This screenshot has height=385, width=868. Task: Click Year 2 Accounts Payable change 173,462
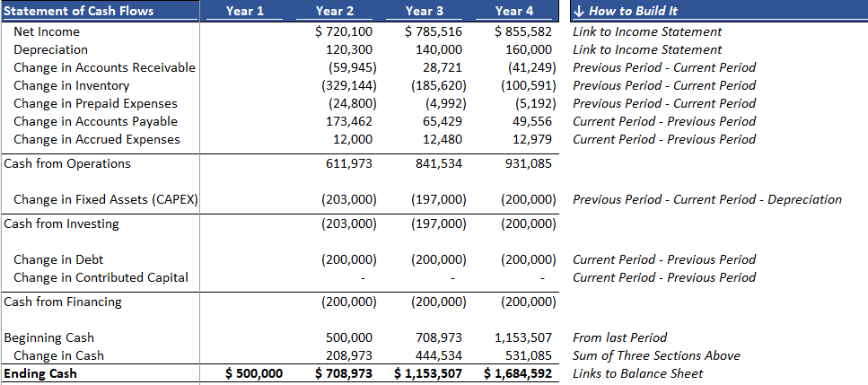[350, 121]
